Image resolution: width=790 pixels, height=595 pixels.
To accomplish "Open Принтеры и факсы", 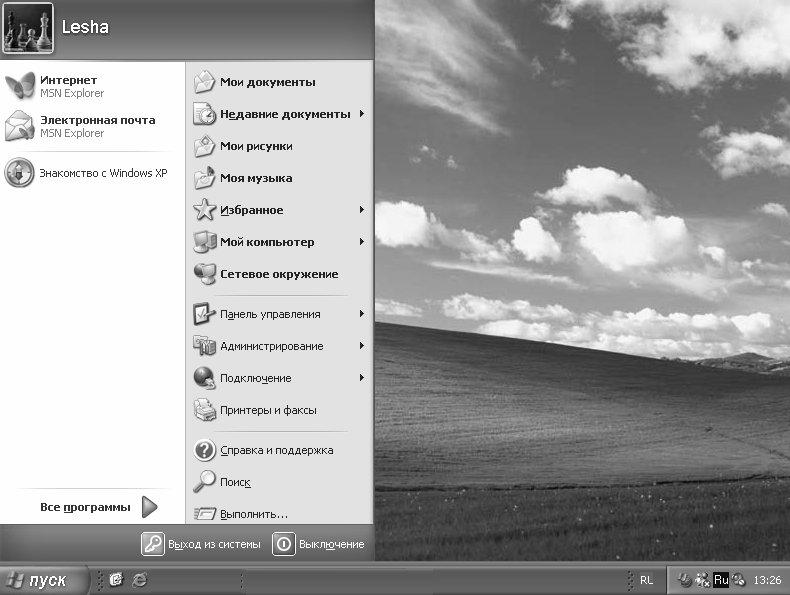I will [268, 410].
